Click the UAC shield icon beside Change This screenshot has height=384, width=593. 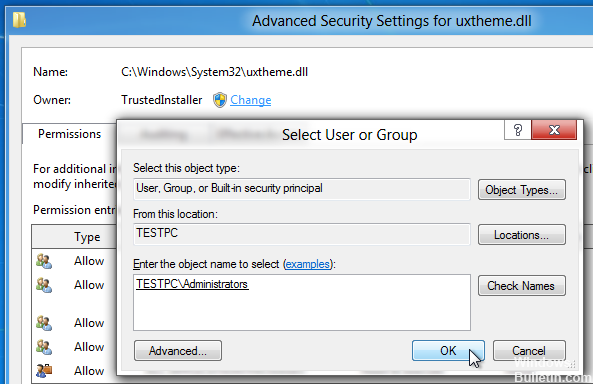[220, 100]
